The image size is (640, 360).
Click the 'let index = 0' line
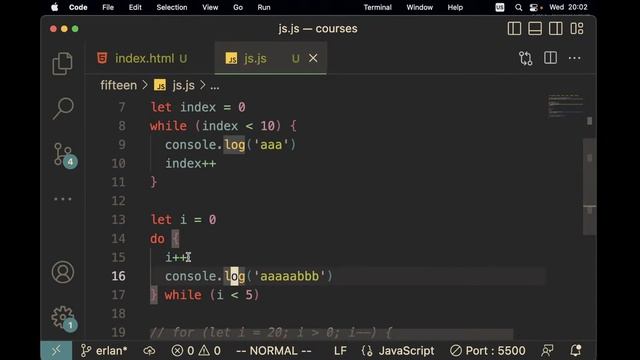pos(198,107)
